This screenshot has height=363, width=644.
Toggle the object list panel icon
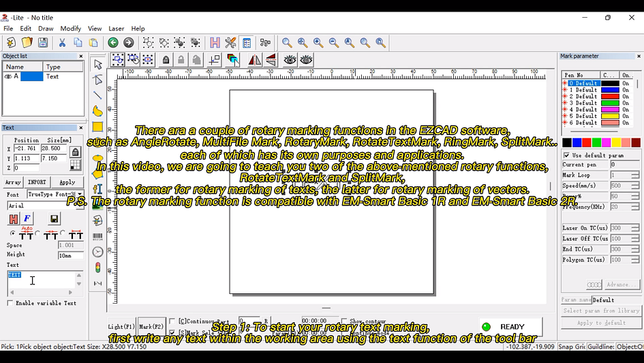247,42
